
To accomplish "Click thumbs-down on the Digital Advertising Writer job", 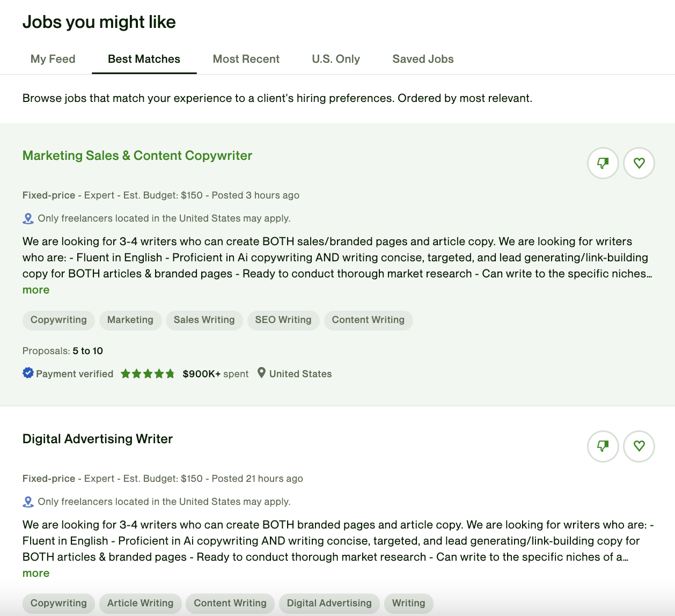I will [x=603, y=446].
